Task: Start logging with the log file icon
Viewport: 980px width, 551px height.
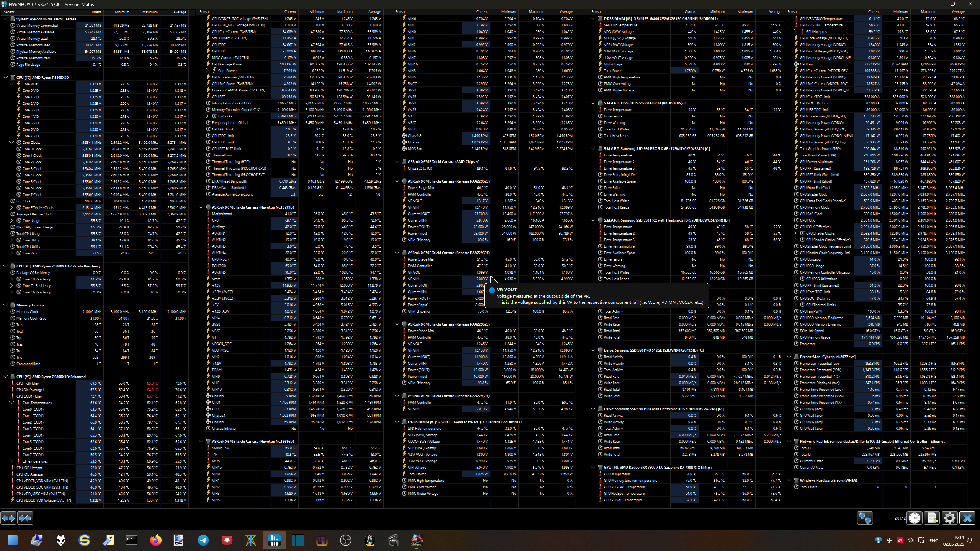Action: click(932, 518)
